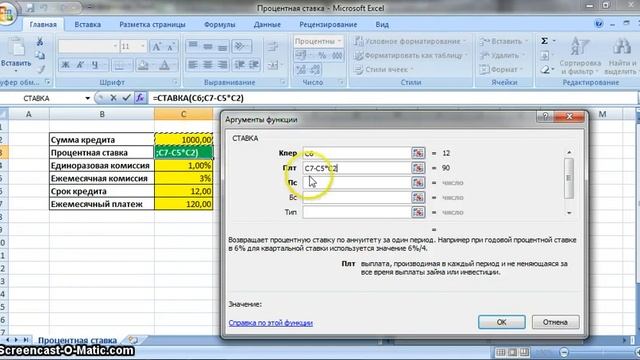Align text left in the alignment group

(193, 65)
